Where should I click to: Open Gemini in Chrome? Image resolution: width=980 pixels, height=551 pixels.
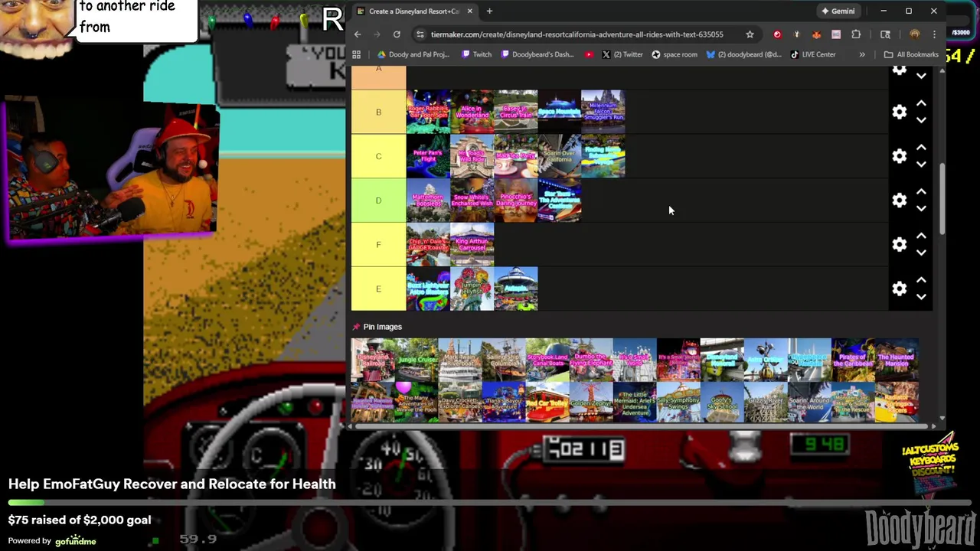(x=838, y=11)
